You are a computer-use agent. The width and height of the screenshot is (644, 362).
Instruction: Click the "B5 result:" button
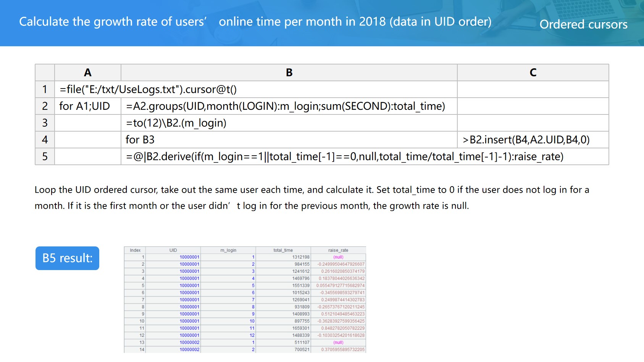67,258
